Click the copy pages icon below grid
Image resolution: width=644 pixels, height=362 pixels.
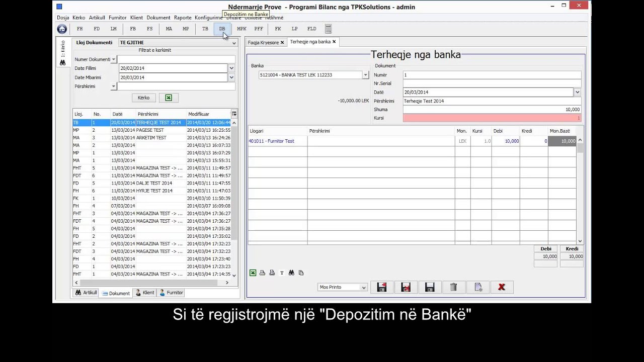301,273
